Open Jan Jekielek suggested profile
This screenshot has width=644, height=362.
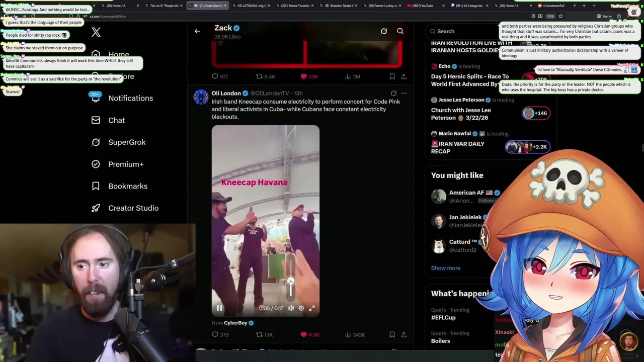click(465, 217)
